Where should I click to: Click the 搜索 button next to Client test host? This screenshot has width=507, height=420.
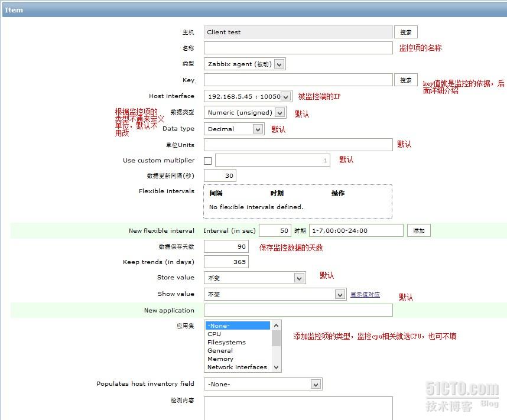coord(406,32)
